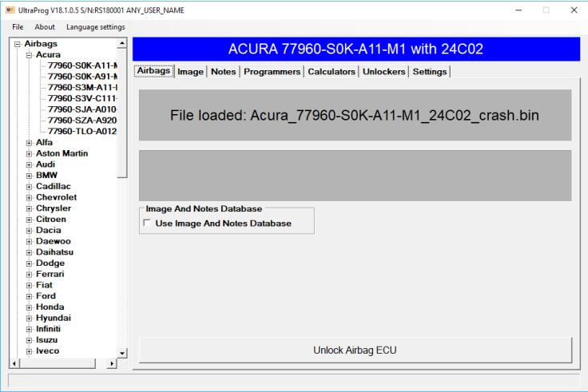Image resolution: width=588 pixels, height=392 pixels.
Task: Click the tree scroll down arrow
Action: [x=122, y=353]
